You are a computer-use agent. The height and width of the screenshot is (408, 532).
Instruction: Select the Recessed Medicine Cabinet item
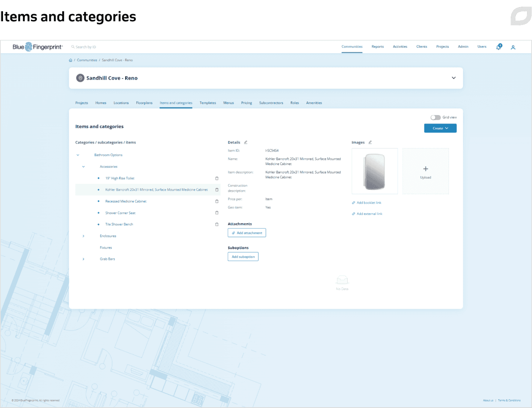[126, 201]
